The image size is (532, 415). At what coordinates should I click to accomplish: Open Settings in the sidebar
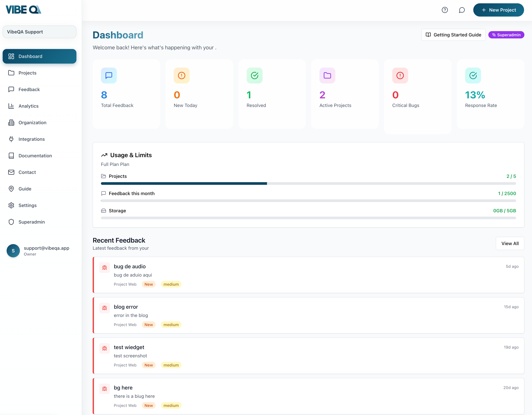tap(27, 205)
